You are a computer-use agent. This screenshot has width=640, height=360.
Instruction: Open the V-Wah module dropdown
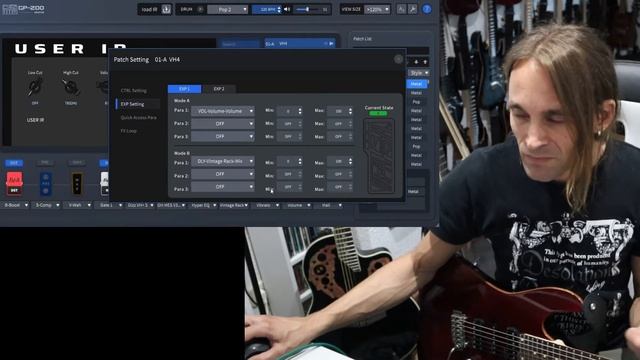pos(78,205)
